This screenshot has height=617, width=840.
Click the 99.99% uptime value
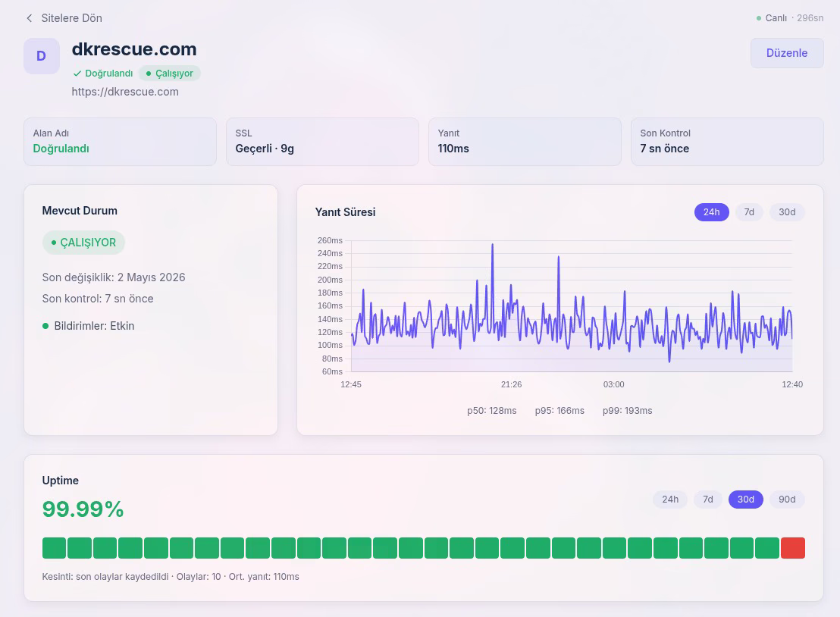pyautogui.click(x=83, y=509)
